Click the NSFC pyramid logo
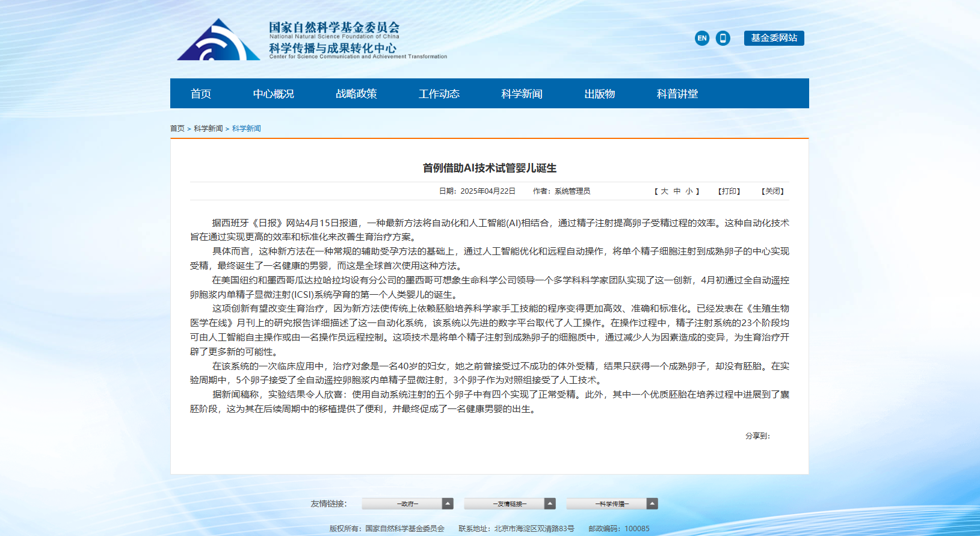Image resolution: width=980 pixels, height=536 pixels. (218, 40)
